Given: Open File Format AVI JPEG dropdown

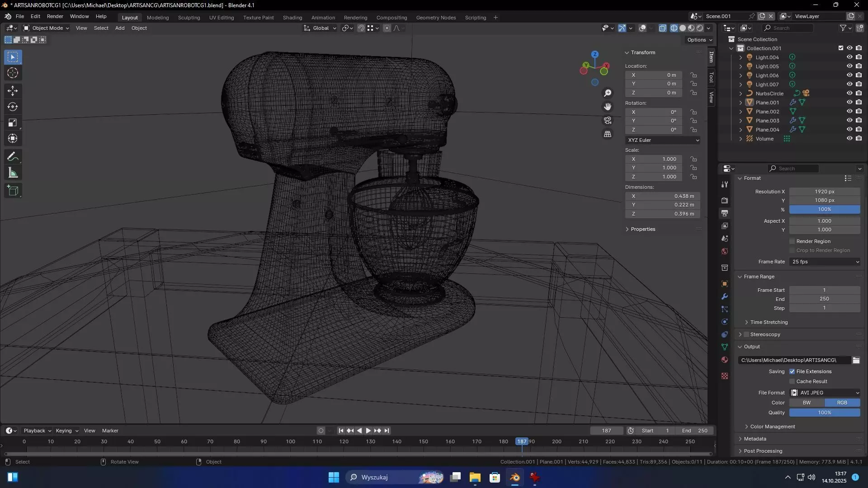Looking at the screenshot, I should click(x=825, y=393).
